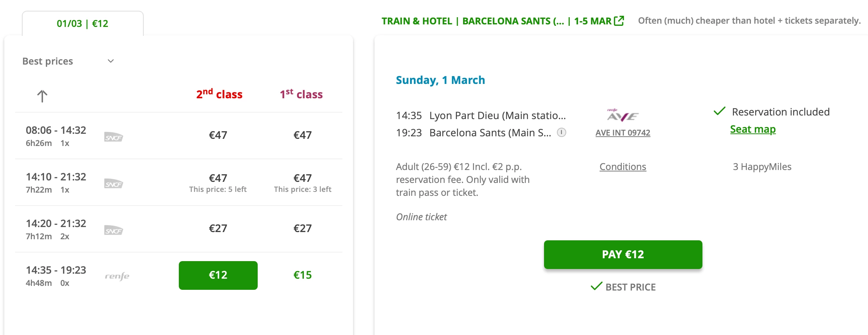Choose €47 2nd class with 5 left

click(x=218, y=182)
